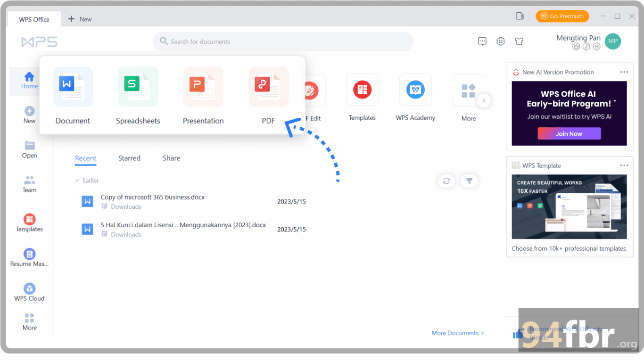Click in Search for documents field
644x362 pixels.
point(283,41)
